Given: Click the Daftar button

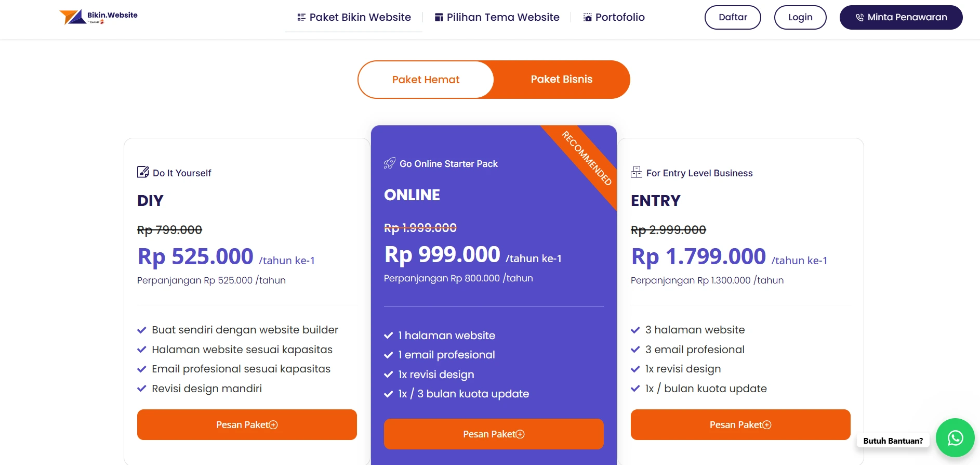Looking at the screenshot, I should tap(733, 17).
